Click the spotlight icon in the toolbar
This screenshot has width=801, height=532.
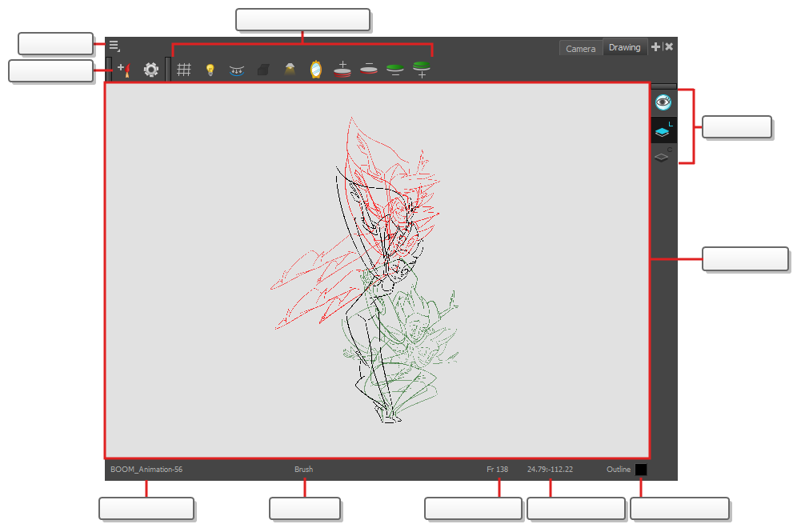coord(289,70)
